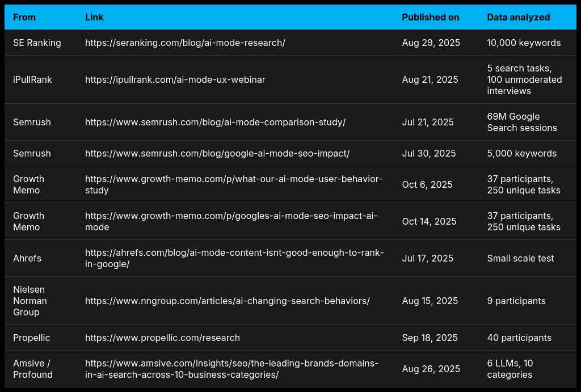Click the "69M Google Search sessions" cell

click(x=521, y=123)
